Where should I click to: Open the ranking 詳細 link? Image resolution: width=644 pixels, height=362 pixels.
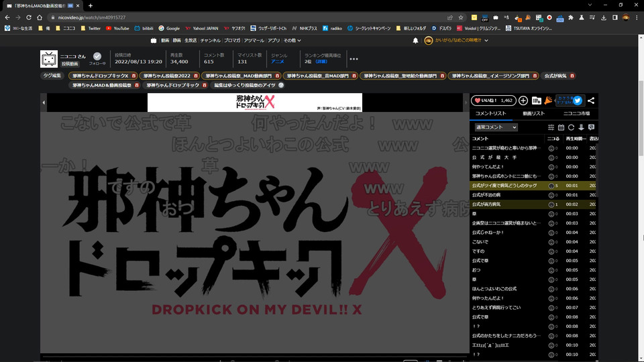321,62
